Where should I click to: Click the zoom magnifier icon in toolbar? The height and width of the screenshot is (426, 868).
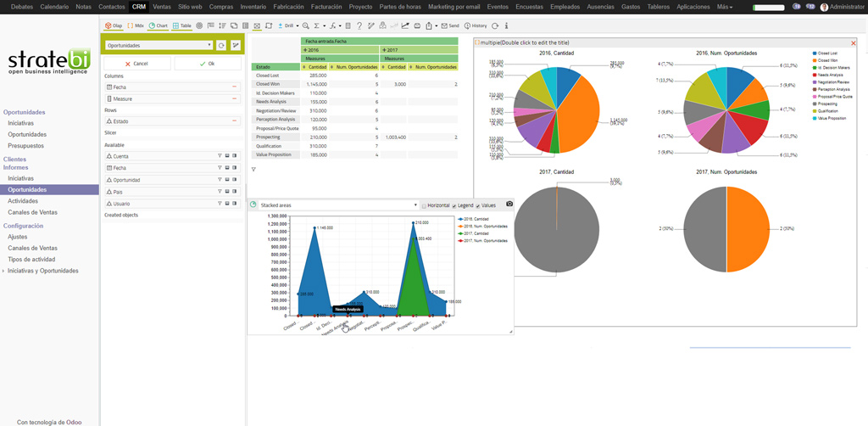305,25
